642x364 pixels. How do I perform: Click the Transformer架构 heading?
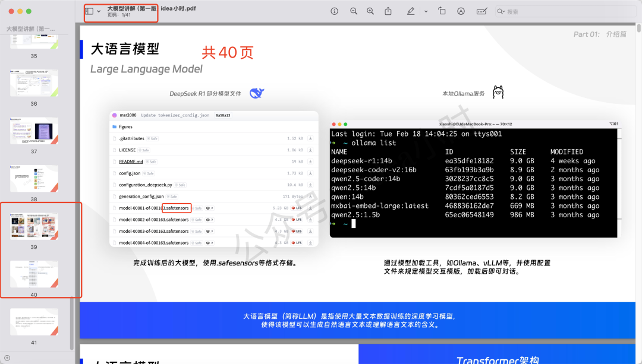[498, 360]
